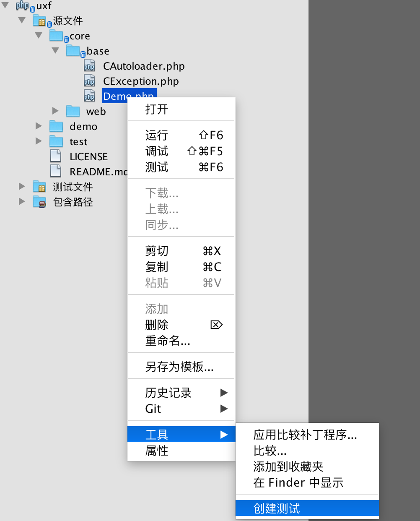Select the README.md file name
Image resolution: width=420 pixels, height=521 pixels.
(x=99, y=172)
